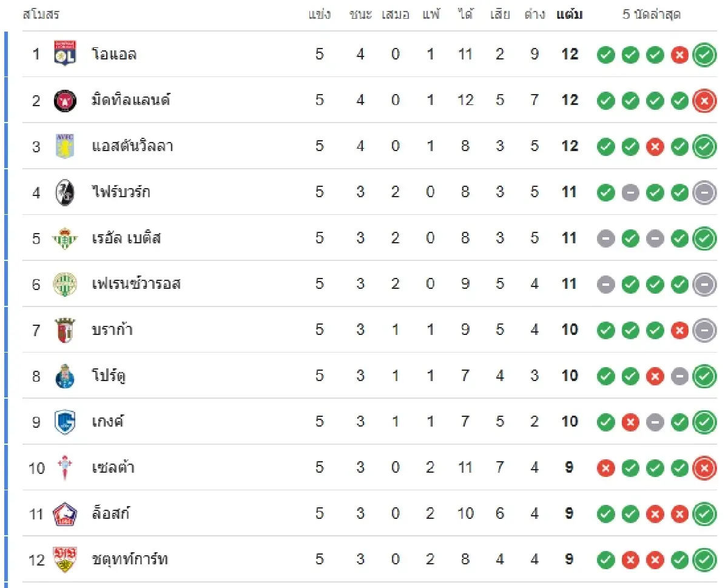Sort by the แต้ม points column header

[569, 15]
